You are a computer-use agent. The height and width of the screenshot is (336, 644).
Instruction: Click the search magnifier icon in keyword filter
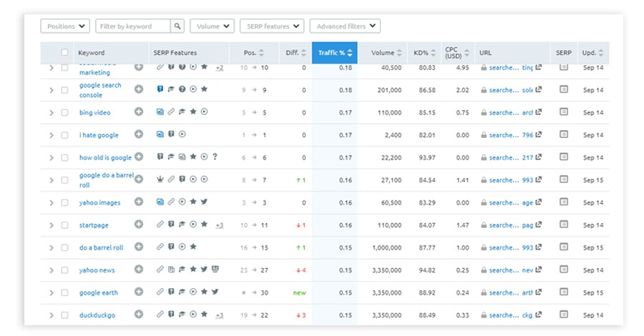[x=177, y=26]
